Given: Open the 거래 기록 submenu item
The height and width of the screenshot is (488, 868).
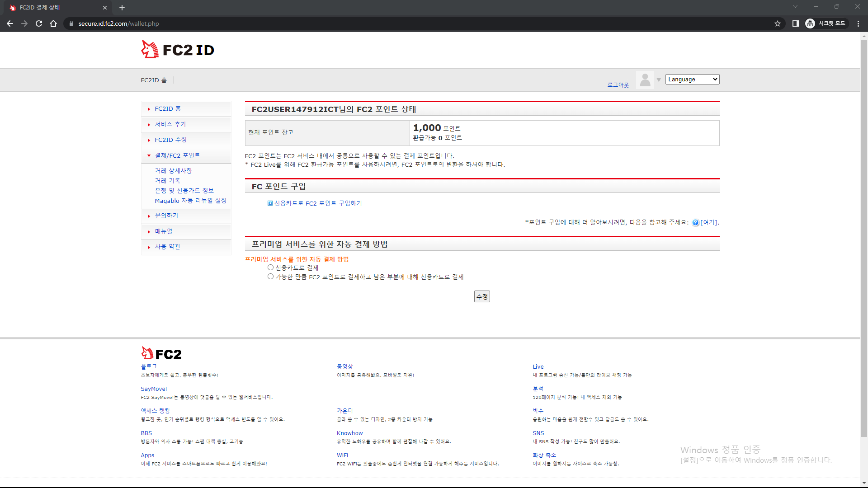Looking at the screenshot, I should (x=167, y=181).
